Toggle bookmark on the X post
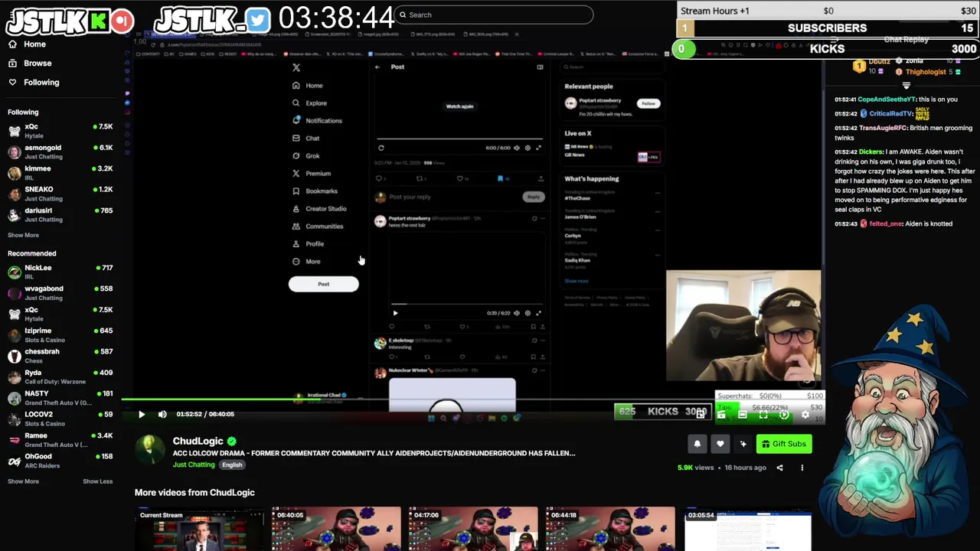The width and height of the screenshot is (980, 551). point(500,178)
